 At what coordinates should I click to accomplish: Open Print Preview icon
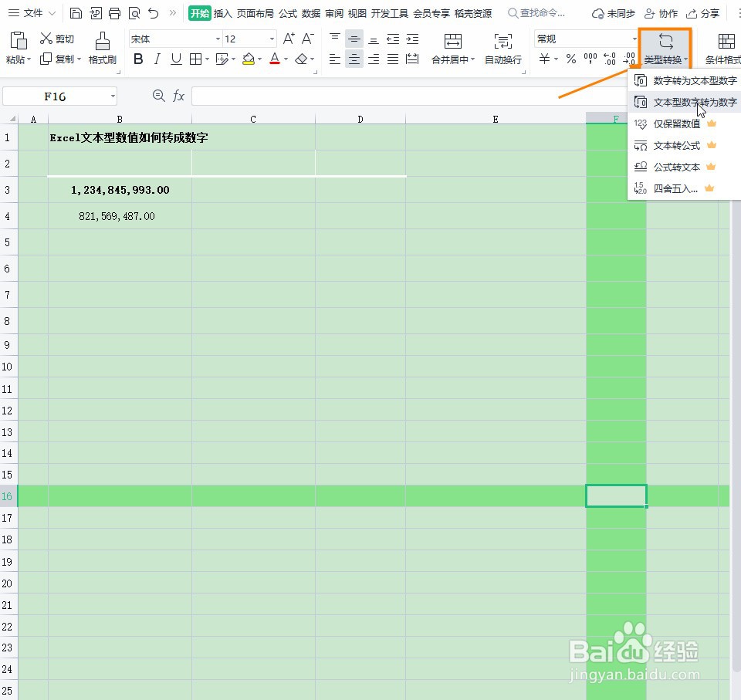click(x=134, y=13)
